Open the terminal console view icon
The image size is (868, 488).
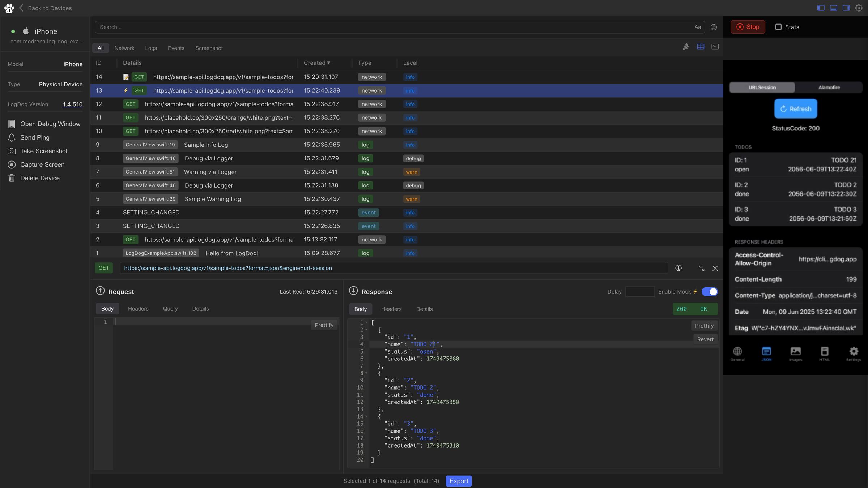click(715, 47)
